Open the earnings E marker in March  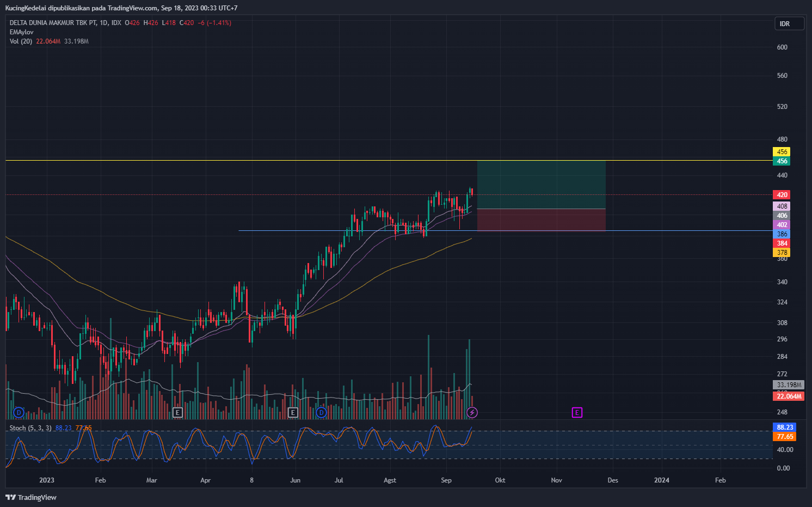pos(177,412)
